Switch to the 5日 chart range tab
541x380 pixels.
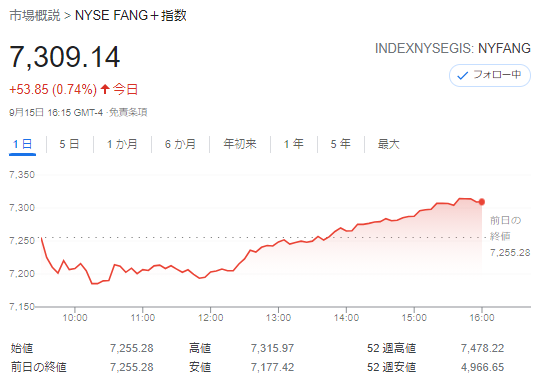69,144
